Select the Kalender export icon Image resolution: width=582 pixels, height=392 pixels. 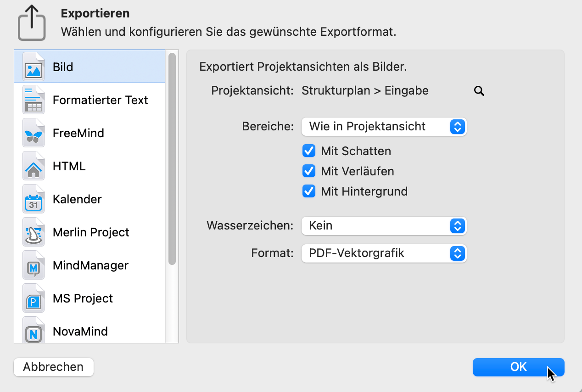click(x=33, y=199)
